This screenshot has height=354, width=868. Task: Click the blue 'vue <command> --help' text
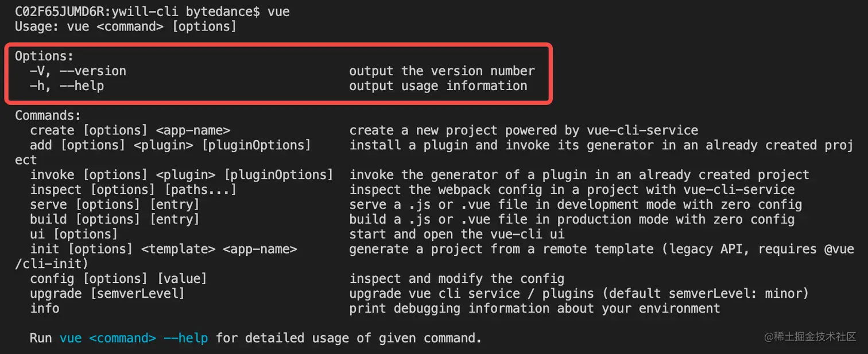coord(134,338)
